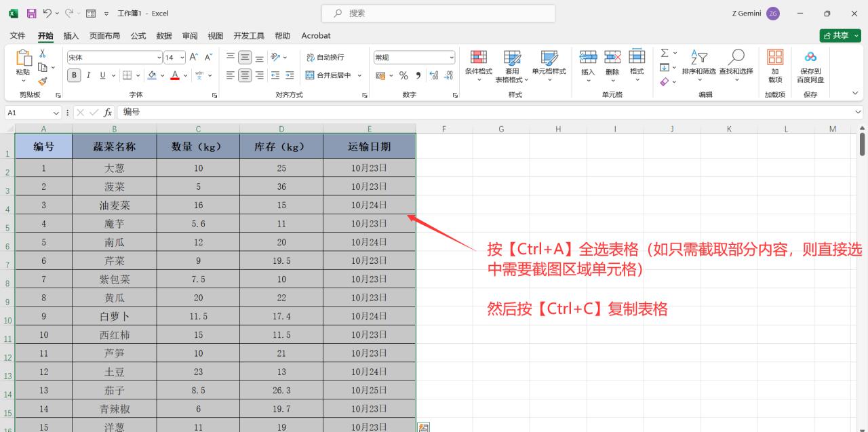Click the 共享 share button
Screen dimensions: 868x432
tap(840, 35)
